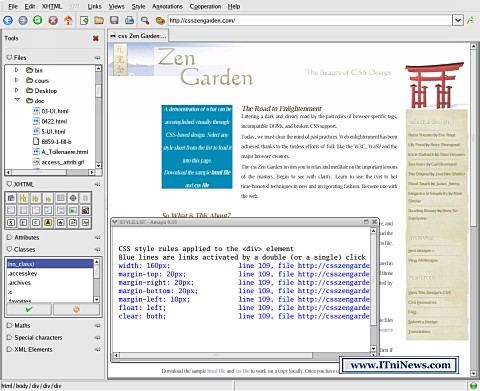480x391 pixels.
Task: Insert an H1 heading from the XHTML panel
Action: click(23, 199)
